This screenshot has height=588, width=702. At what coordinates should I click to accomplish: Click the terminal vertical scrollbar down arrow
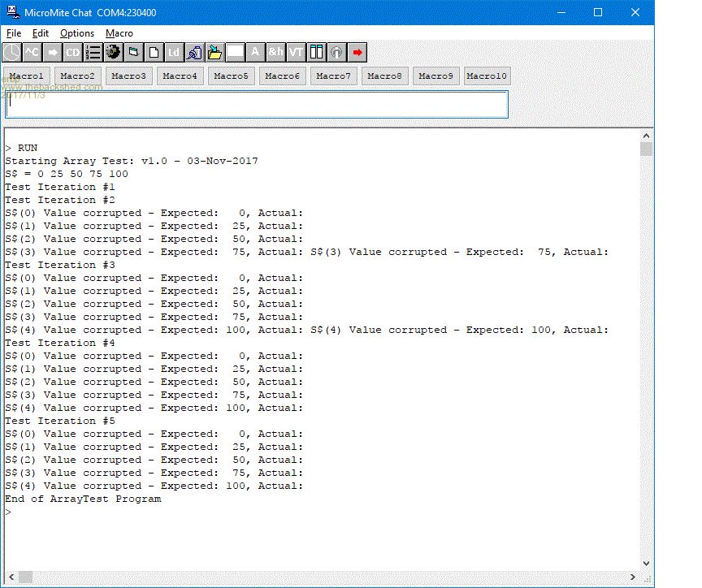(646, 563)
